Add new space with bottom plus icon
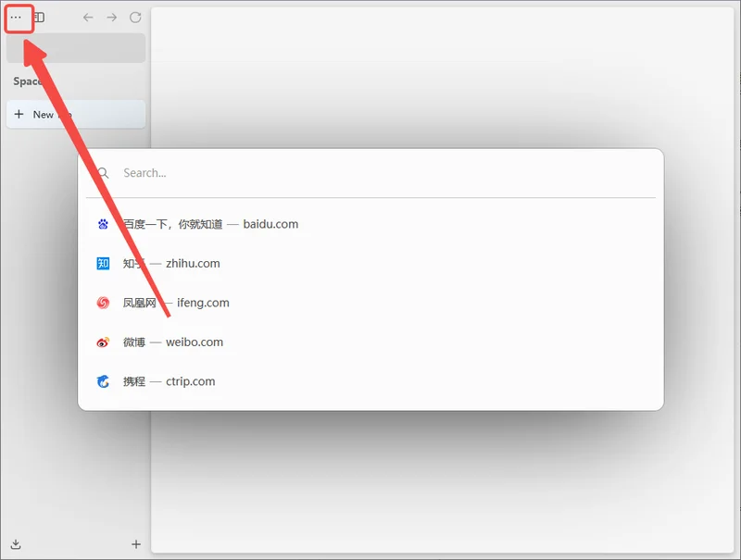Screen dimensions: 741x560 (x=136, y=544)
